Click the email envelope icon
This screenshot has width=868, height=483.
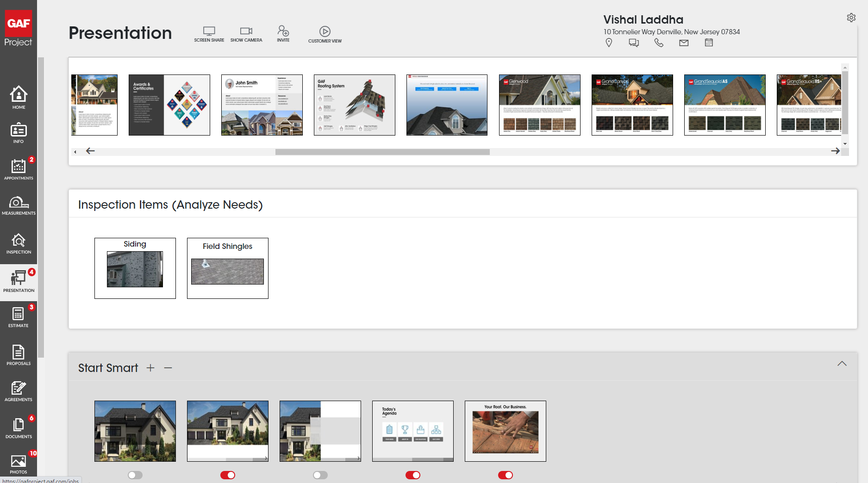[x=684, y=43]
